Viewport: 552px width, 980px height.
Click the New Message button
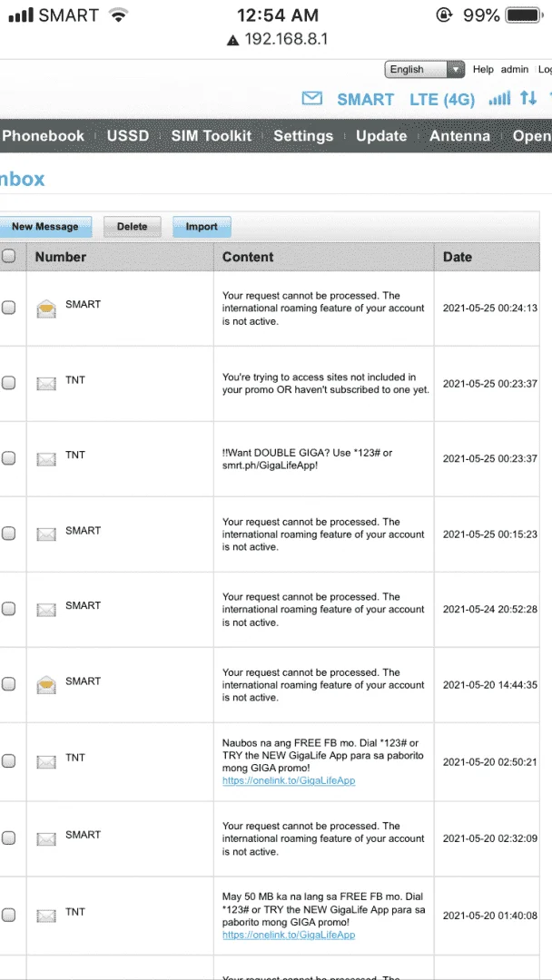click(45, 226)
